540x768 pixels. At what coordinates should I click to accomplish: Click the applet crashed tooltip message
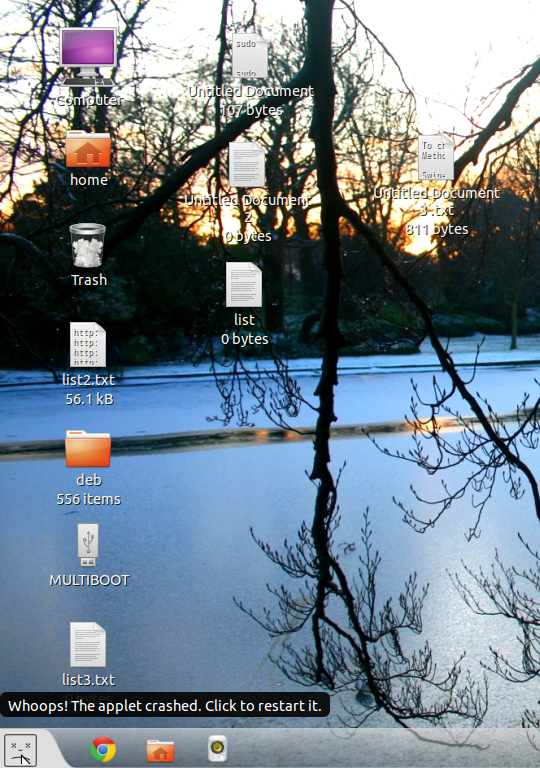pos(165,706)
